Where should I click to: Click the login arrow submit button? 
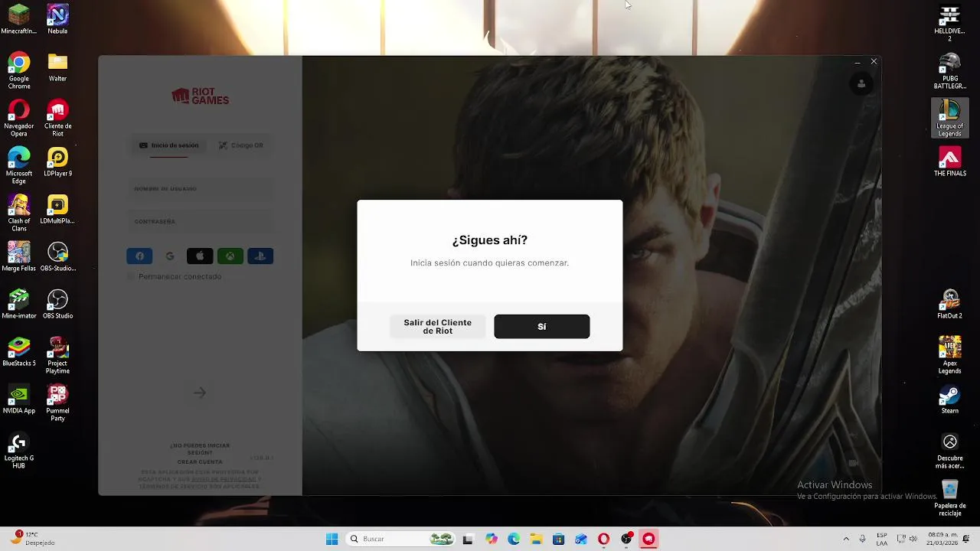point(200,393)
